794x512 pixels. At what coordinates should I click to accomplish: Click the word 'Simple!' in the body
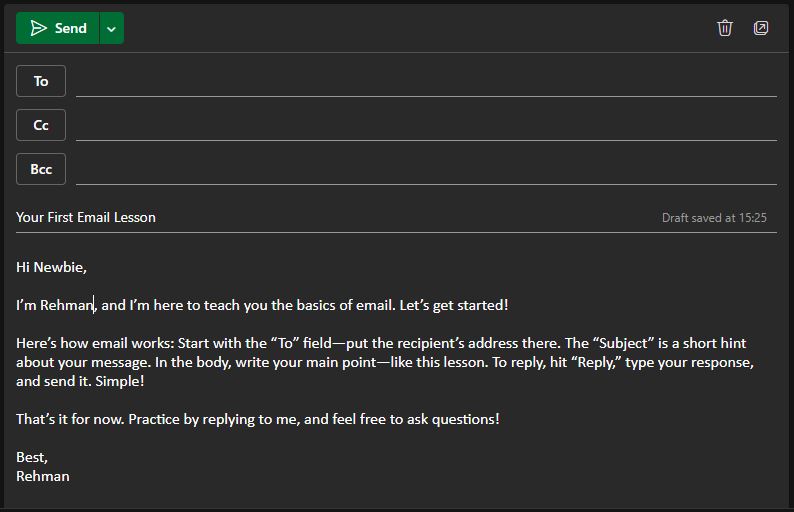coord(120,381)
